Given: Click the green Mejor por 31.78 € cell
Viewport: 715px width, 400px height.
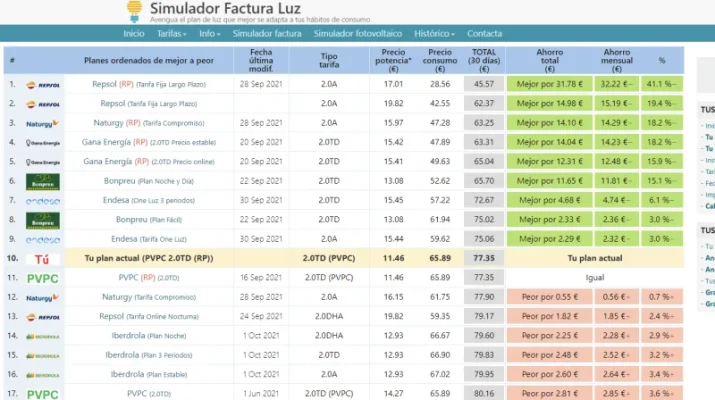Looking at the screenshot, I should [x=549, y=84].
